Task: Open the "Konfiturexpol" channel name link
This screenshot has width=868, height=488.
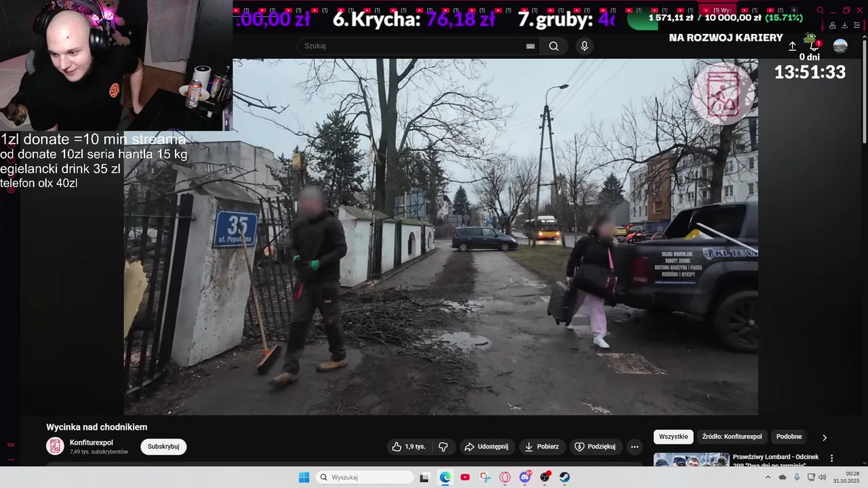Action: coord(92,443)
